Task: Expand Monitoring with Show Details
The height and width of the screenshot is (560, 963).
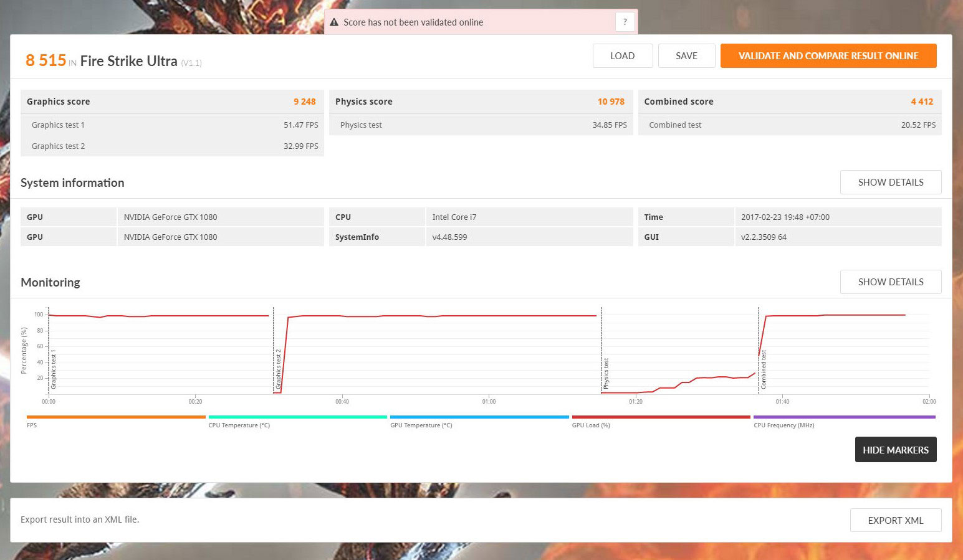Action: (x=890, y=282)
